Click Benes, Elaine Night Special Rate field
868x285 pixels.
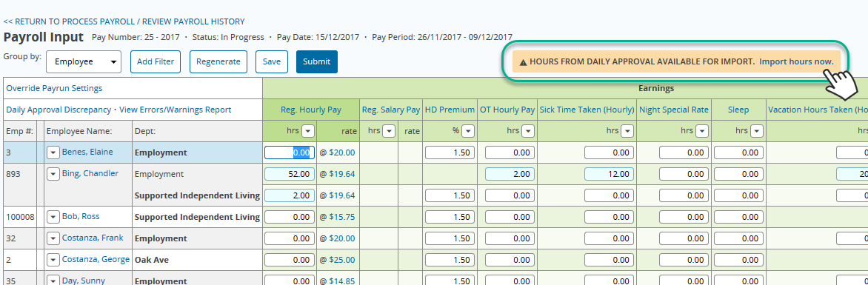pyautogui.click(x=684, y=152)
